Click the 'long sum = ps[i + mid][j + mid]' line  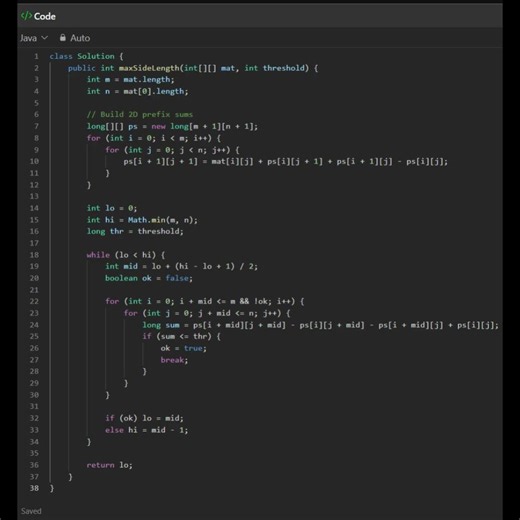tap(320, 325)
